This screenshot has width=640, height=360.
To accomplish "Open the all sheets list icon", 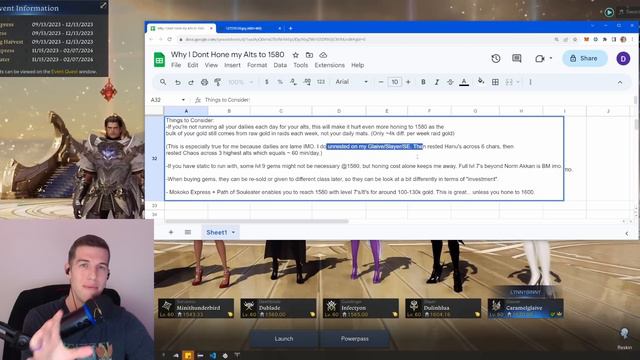I will [188, 232].
